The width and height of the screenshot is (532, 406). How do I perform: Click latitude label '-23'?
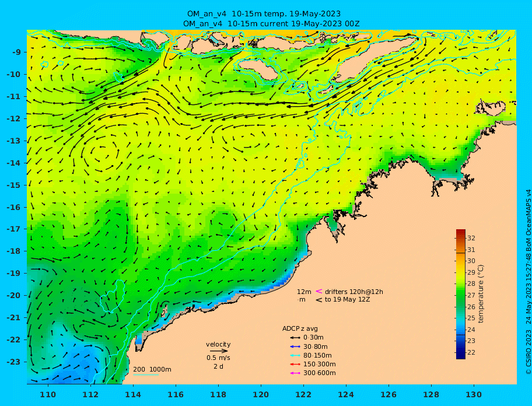pyautogui.click(x=15, y=362)
